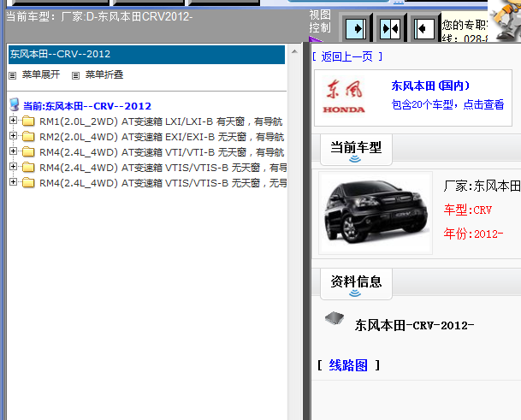Click the computer icon beside 当前:东风本田--CRV--2012

pos(15,104)
